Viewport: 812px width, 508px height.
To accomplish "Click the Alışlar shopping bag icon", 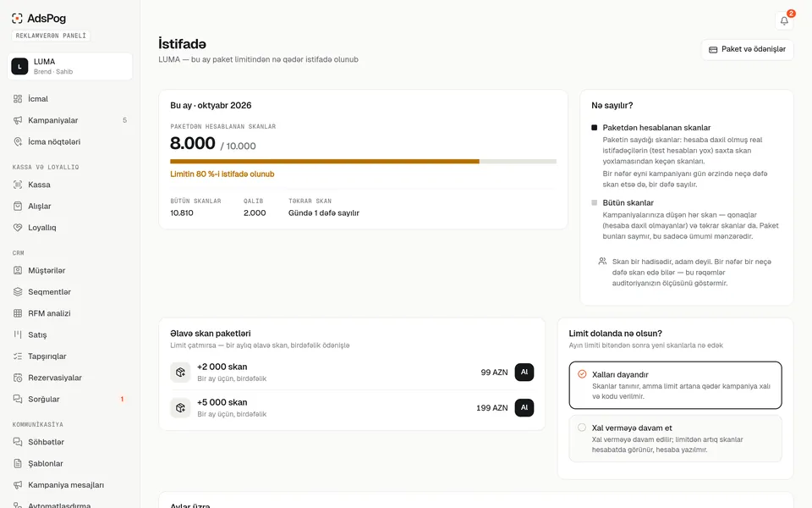I will tap(18, 206).
